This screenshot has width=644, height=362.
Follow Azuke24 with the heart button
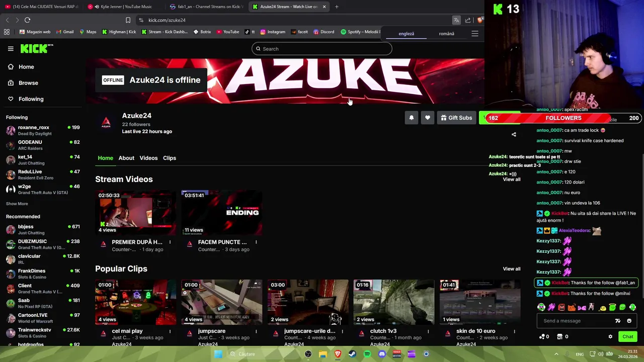pos(427,118)
